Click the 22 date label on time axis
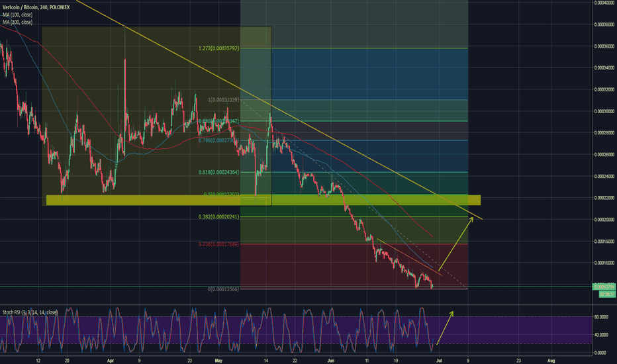The image size is (617, 364). pyautogui.click(x=295, y=361)
